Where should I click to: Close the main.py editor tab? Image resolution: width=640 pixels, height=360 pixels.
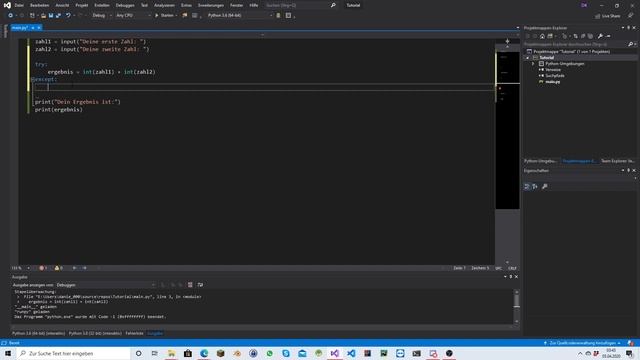[39, 28]
